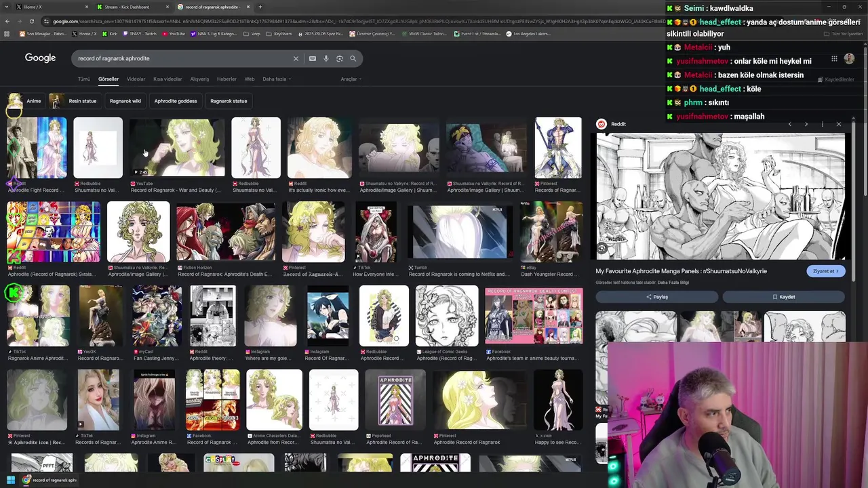Open a new browser tab

click(x=260, y=7)
